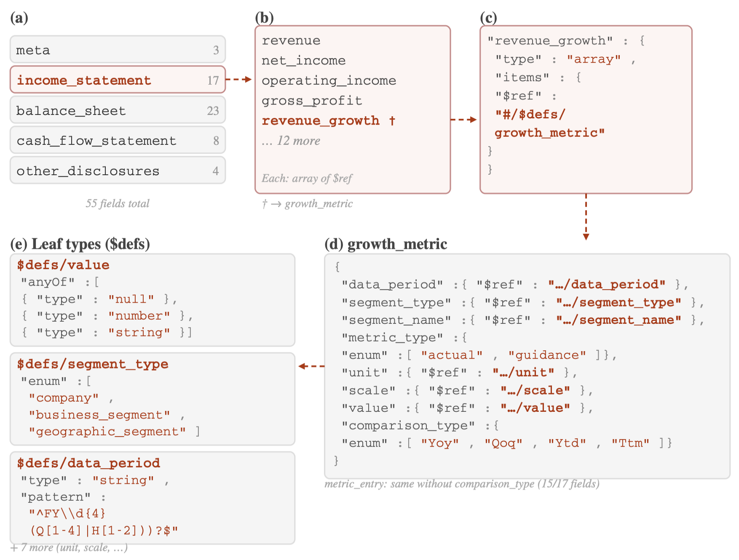This screenshot has width=739, height=560.
Task: Click the dashed arrow pointing at Leaf types
Action: click(x=311, y=366)
